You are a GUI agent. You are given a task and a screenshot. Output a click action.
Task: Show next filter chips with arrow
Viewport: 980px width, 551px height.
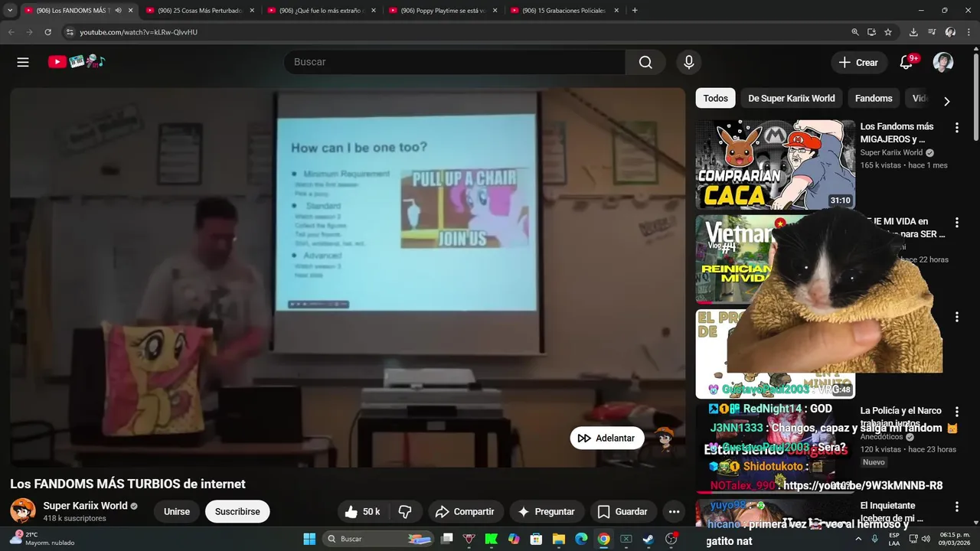[946, 101]
